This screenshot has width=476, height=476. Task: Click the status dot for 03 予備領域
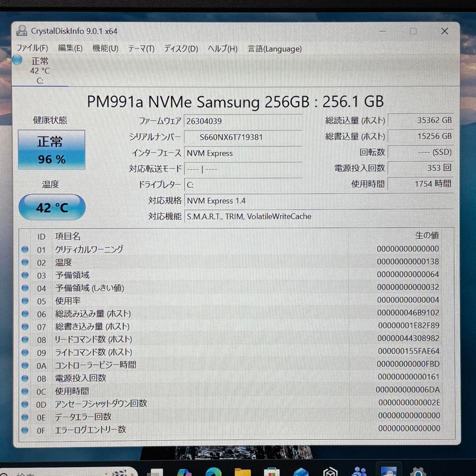pos(25,275)
